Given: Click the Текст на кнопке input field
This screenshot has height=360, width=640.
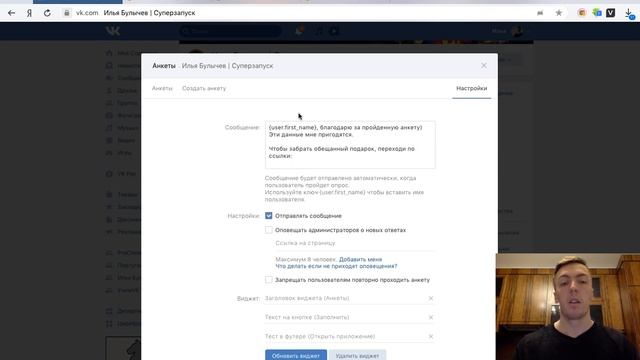Looking at the screenshot, I should coord(345,317).
